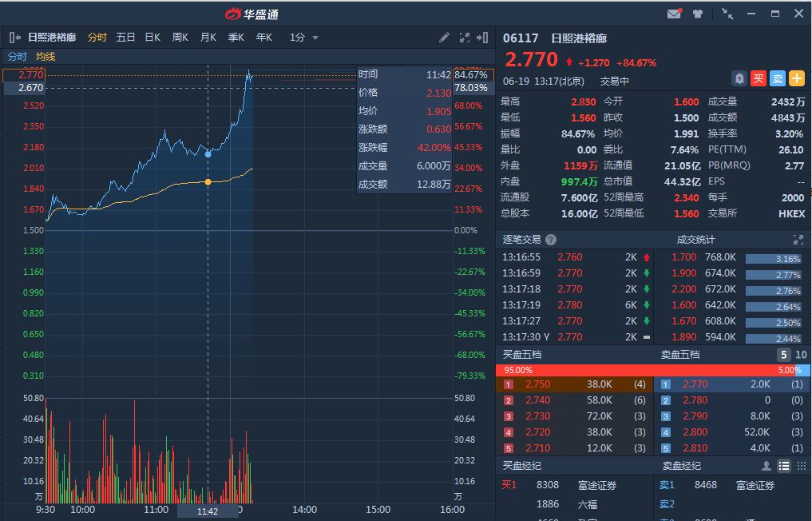Open the skin theme shirt icon
Viewport: 812px width, 521px height.
[698, 14]
